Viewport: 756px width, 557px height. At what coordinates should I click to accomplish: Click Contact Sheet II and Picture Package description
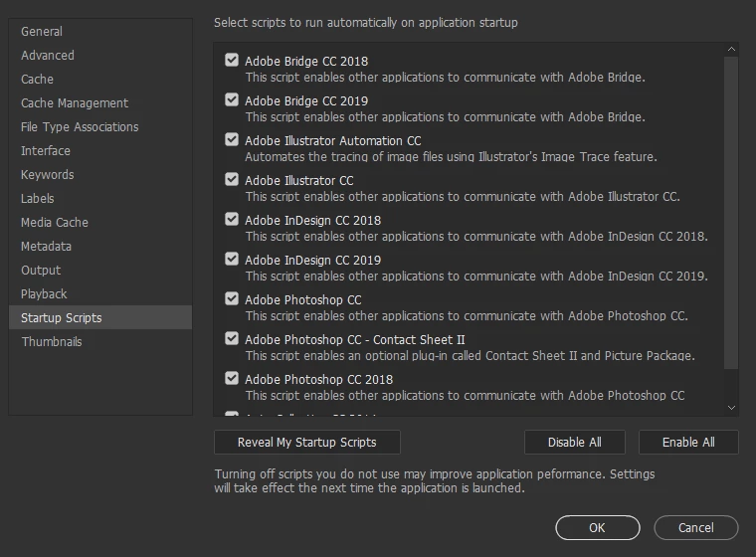point(471,355)
